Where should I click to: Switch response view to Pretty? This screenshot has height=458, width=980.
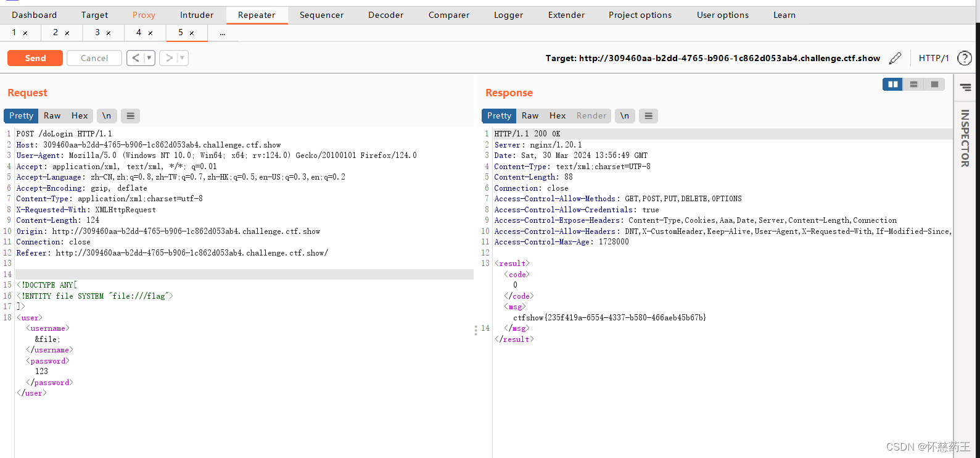tap(499, 115)
